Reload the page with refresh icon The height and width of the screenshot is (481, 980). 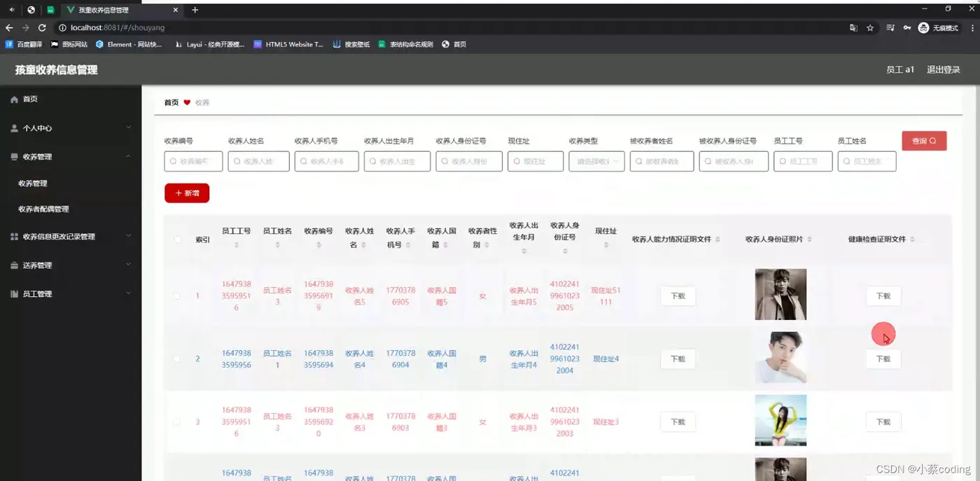click(42, 28)
